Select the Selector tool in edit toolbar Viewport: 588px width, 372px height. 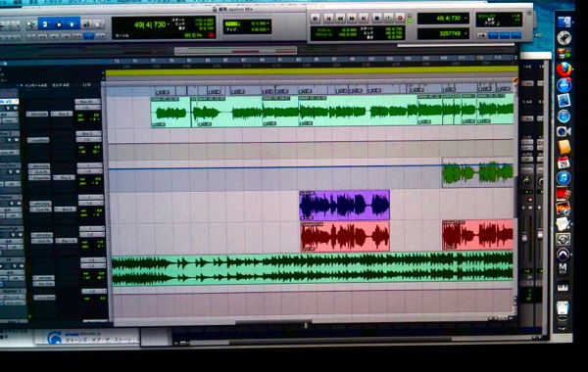tap(59, 24)
